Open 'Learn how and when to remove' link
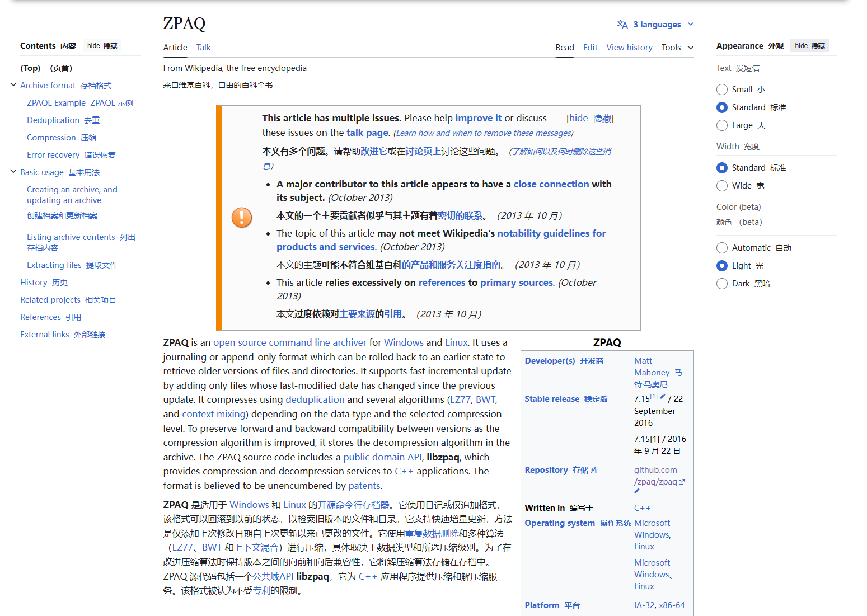 pyautogui.click(x=484, y=133)
